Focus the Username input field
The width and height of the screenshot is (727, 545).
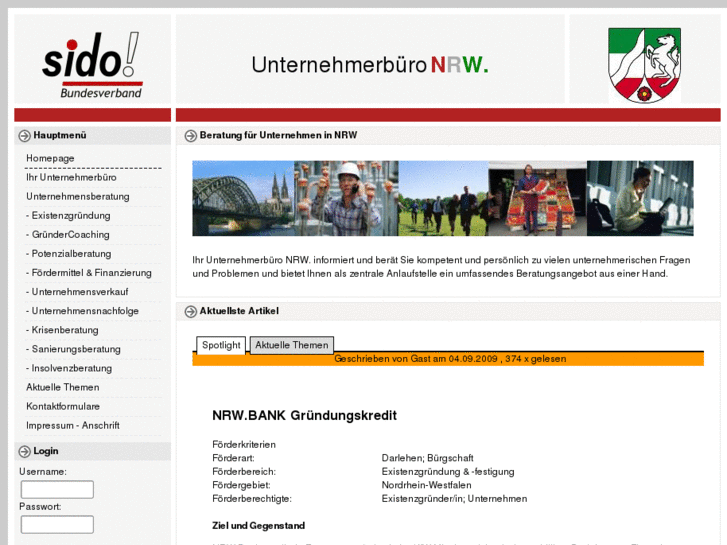pyautogui.click(x=57, y=489)
